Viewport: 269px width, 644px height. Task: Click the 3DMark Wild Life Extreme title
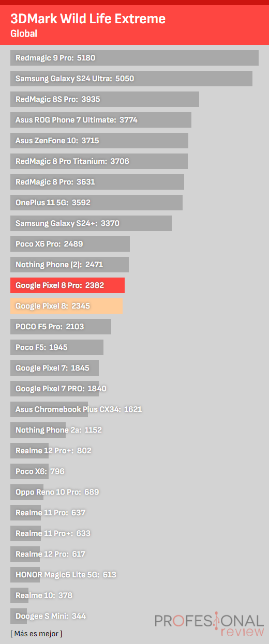pos(88,20)
